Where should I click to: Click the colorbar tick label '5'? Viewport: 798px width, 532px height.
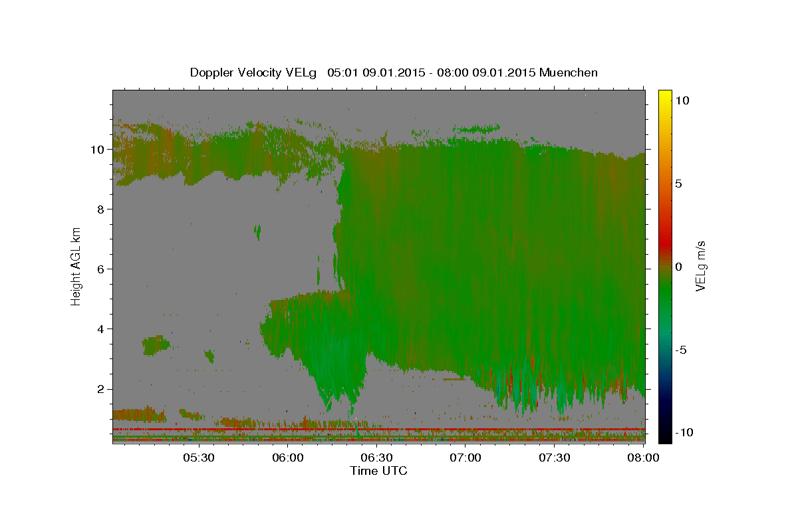(x=680, y=184)
